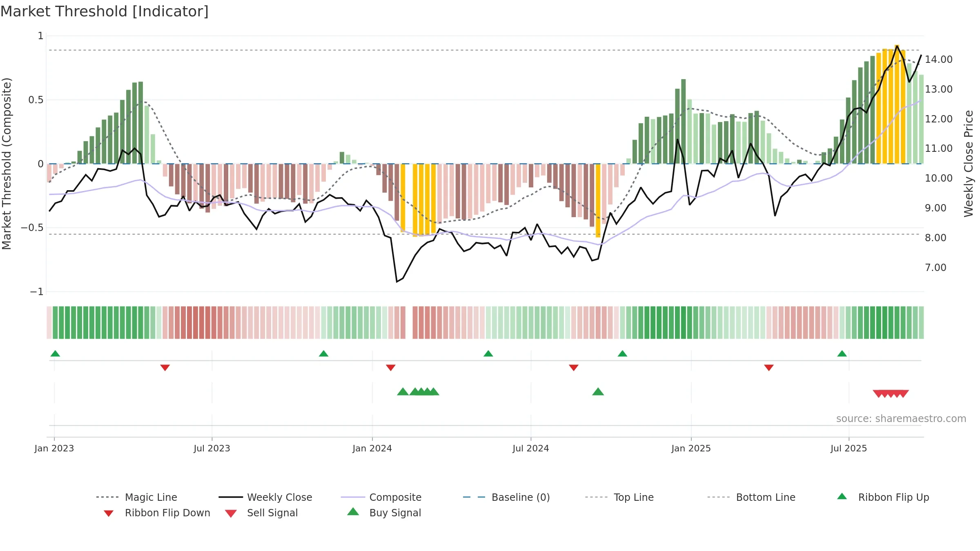Toggle the Ribbon Flip Down legend entry

[157, 513]
